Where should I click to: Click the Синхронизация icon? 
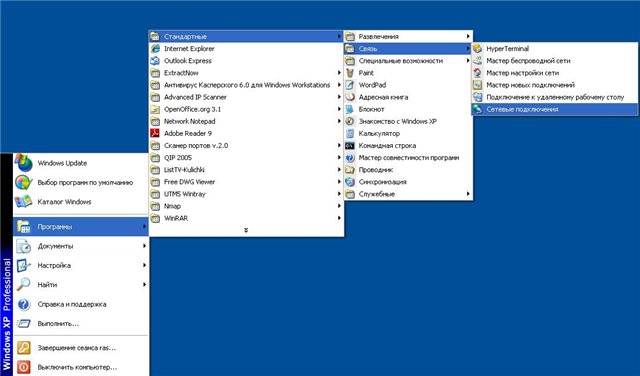350,182
